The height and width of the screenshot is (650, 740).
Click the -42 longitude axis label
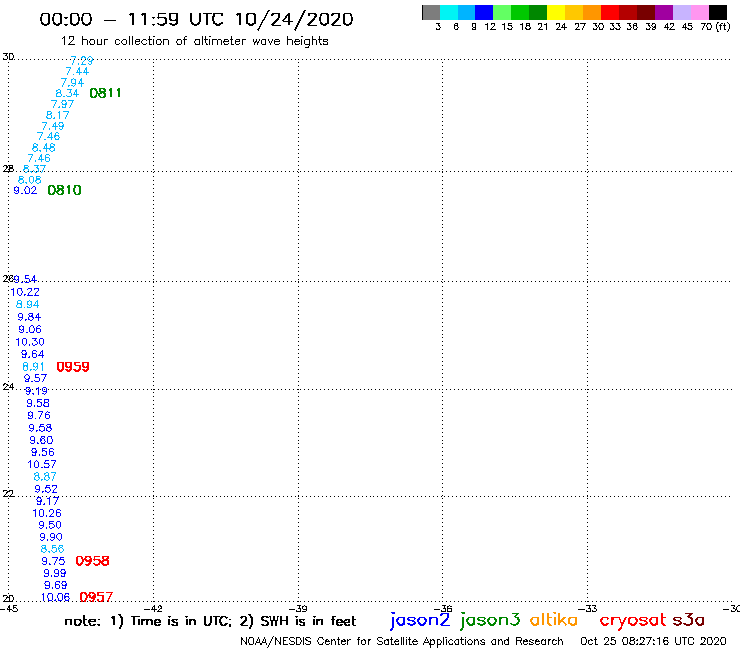pyautogui.click(x=154, y=609)
